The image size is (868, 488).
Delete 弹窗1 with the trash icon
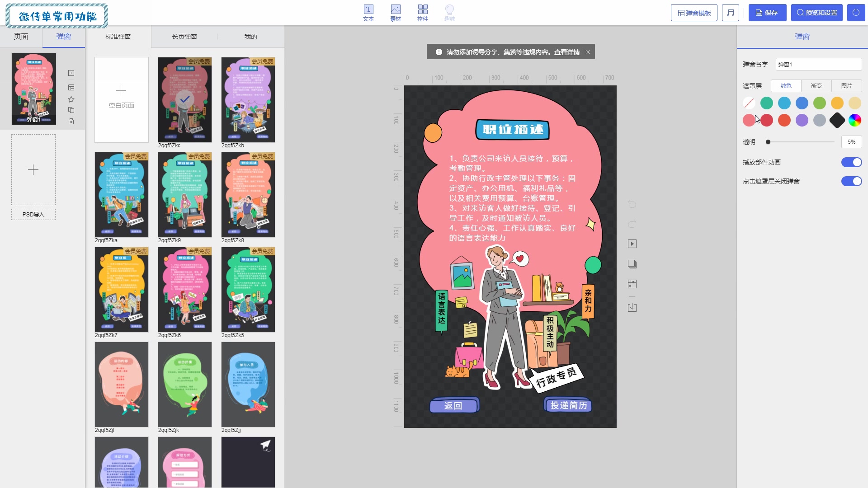[x=71, y=122]
